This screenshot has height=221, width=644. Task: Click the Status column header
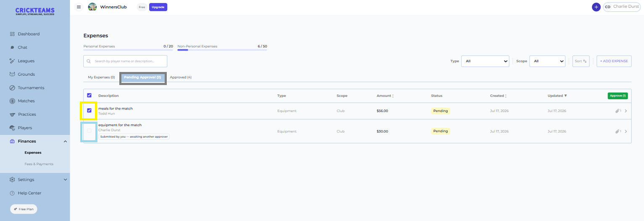tap(436, 96)
